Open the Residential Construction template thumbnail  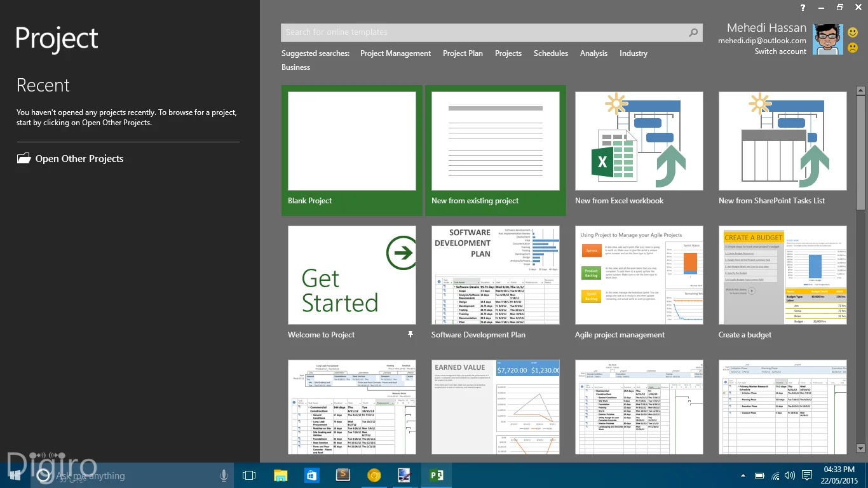click(639, 407)
